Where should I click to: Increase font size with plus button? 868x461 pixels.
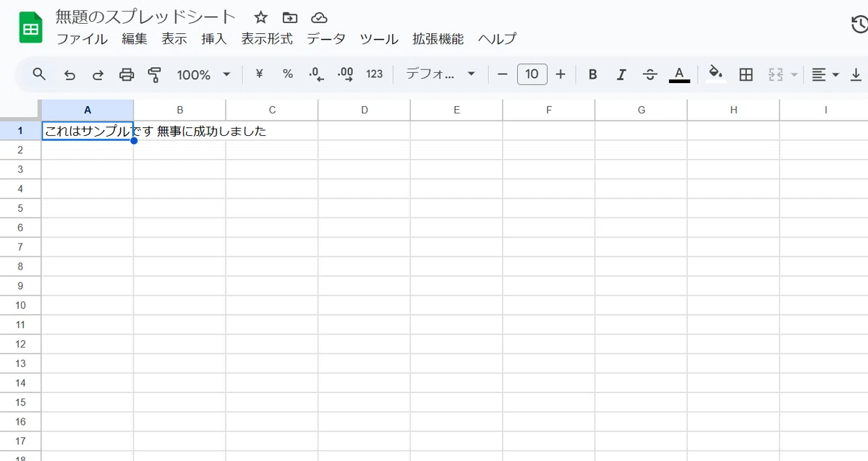(560, 74)
